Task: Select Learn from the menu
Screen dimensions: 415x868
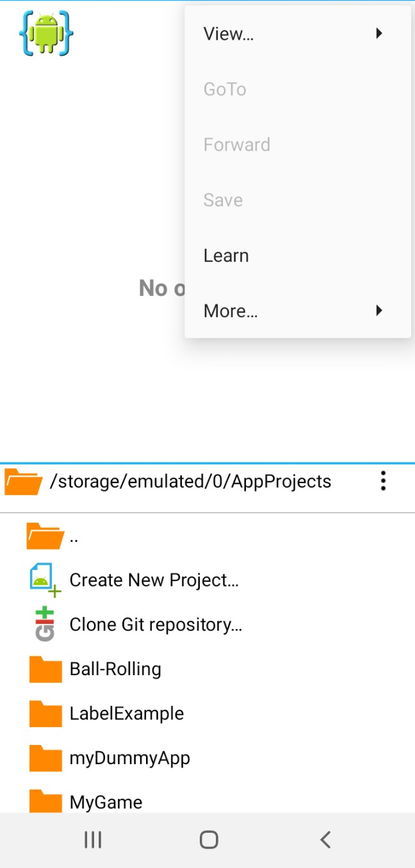Action: tap(225, 255)
